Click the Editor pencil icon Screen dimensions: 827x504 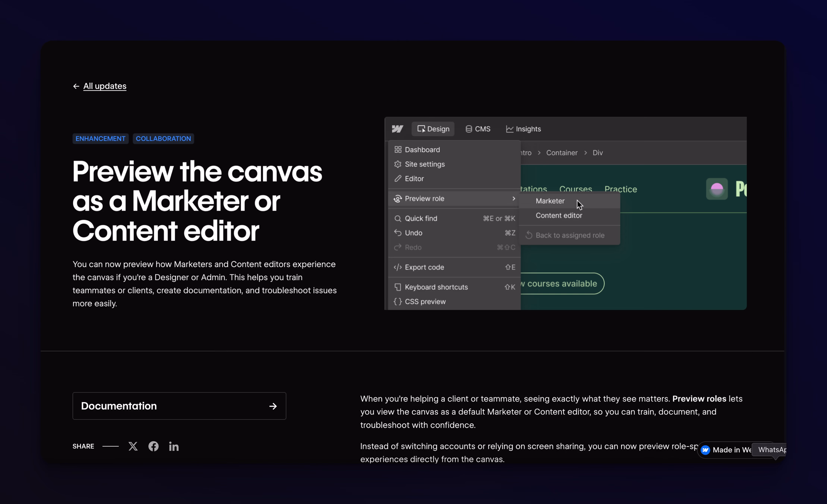point(398,179)
